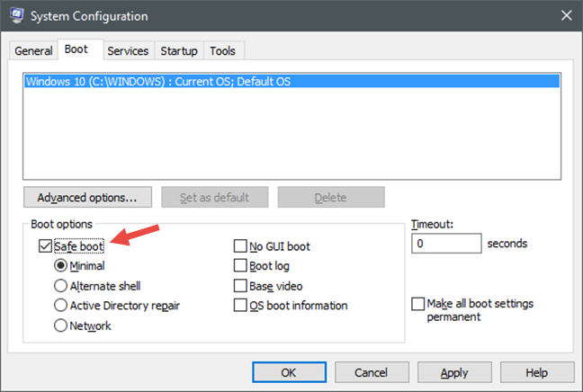This screenshot has width=583, height=392.
Task: Click the Cancel button
Action: tap(372, 372)
